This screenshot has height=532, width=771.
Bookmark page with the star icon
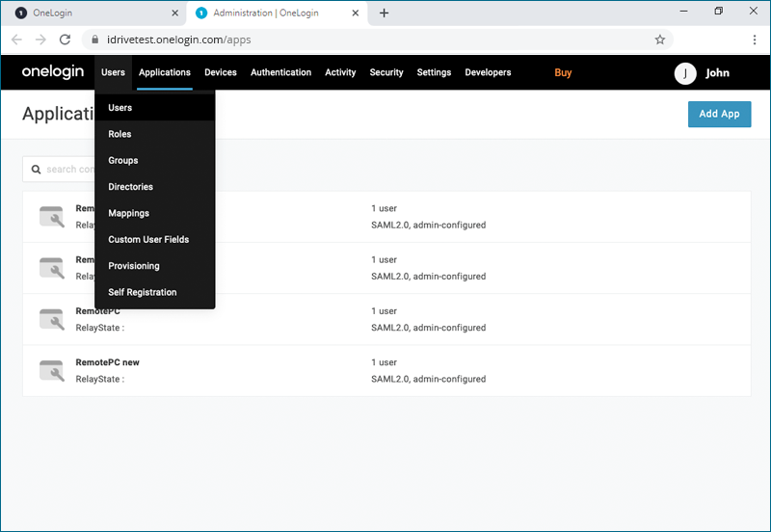click(660, 40)
